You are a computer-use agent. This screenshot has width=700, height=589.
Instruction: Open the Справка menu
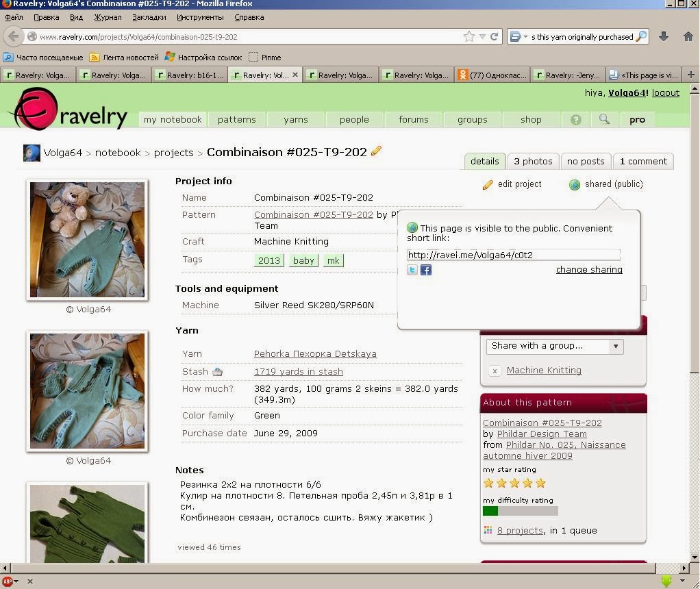(249, 17)
